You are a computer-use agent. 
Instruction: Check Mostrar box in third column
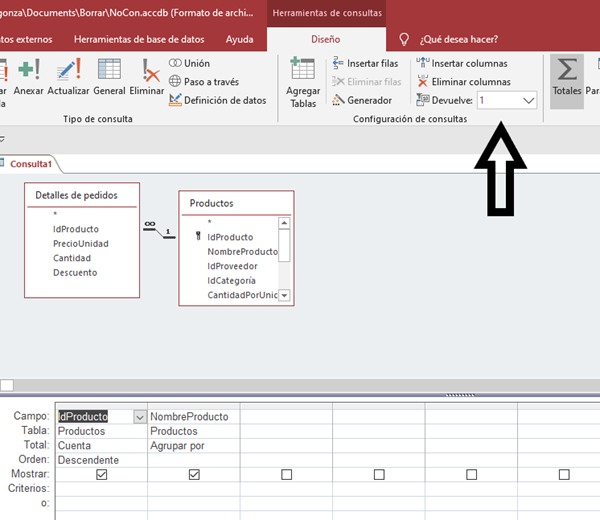(286, 474)
